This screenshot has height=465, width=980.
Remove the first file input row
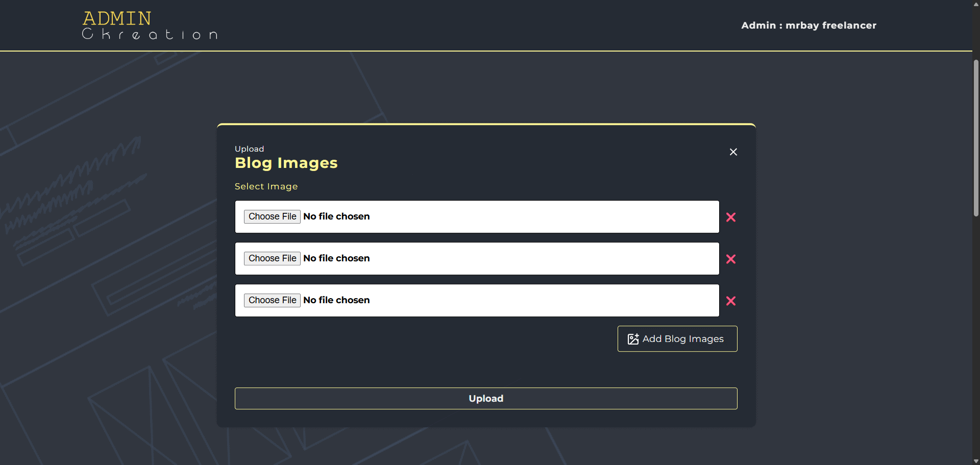730,217
